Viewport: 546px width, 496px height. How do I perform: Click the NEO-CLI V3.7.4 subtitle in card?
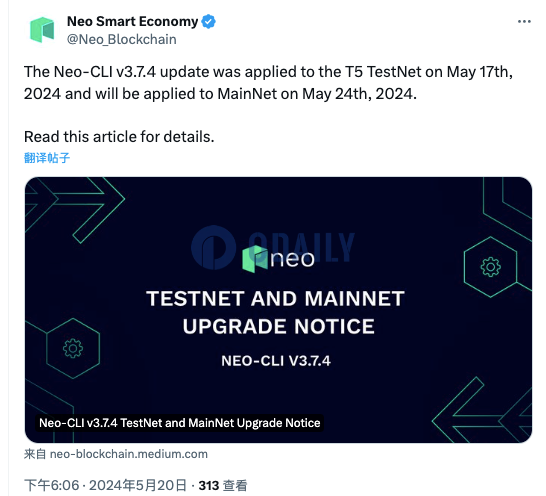click(276, 361)
